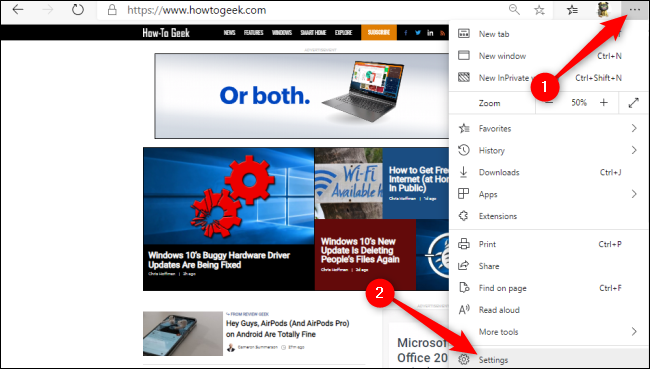Click the Downloads arrow icon
Image resolution: width=650 pixels, height=369 pixels.
[x=463, y=172]
